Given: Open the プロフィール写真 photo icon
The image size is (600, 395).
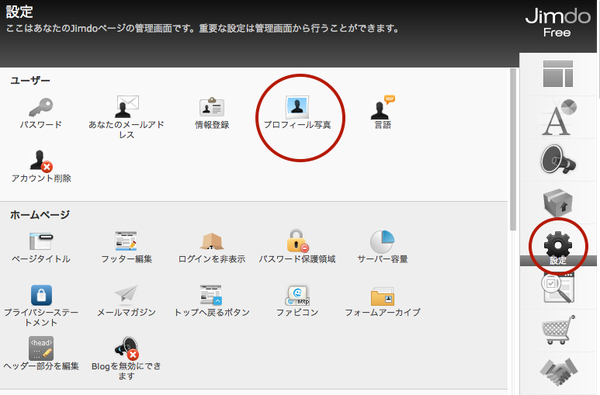Looking at the screenshot, I should [297, 107].
